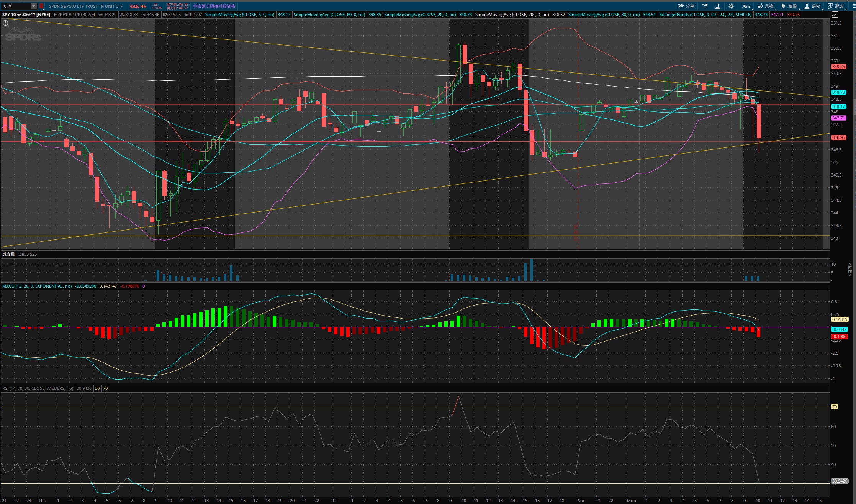856x504 pixels.
Task: Click the 349.75 upper band price bubble
Action: click(x=838, y=67)
